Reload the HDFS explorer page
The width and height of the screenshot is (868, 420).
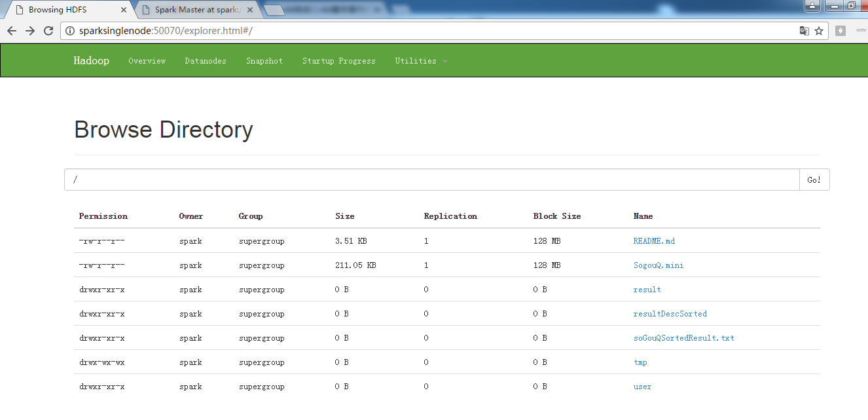coord(48,31)
